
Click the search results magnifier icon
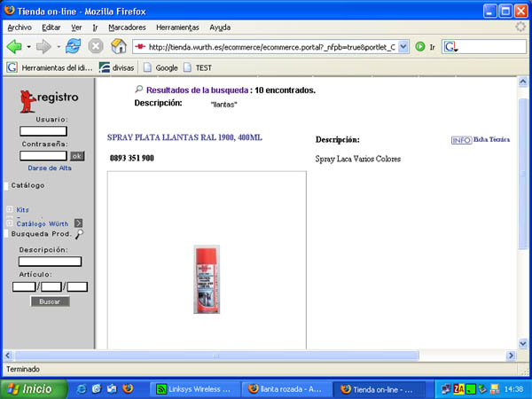139,90
